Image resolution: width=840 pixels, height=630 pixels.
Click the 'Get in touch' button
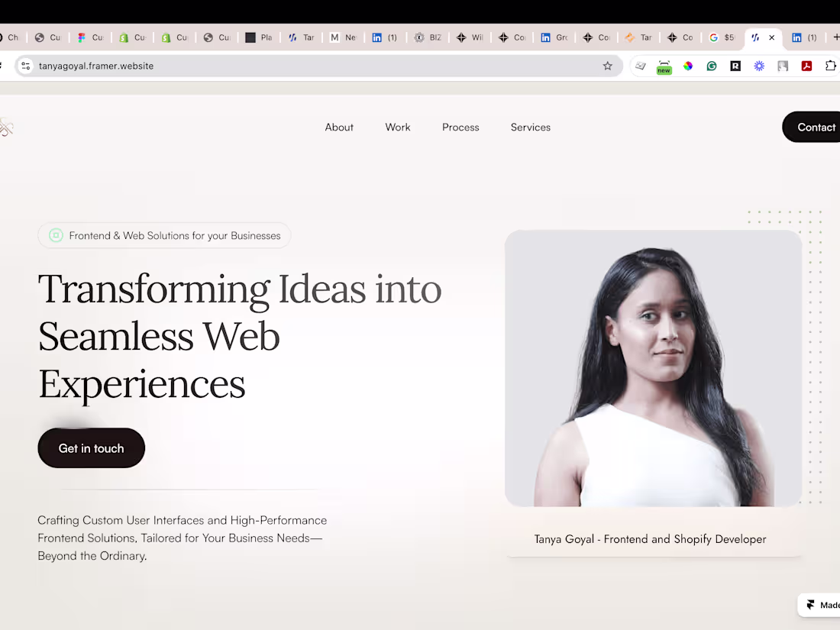tap(91, 448)
